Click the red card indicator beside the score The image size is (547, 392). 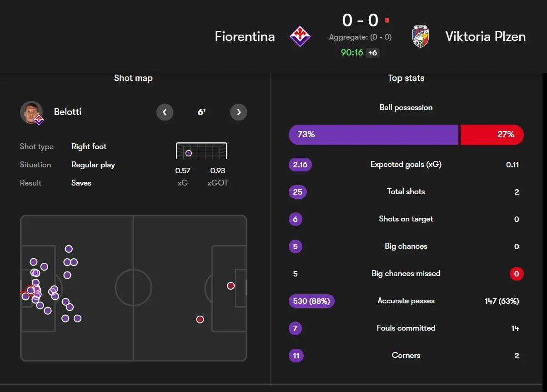(387, 20)
